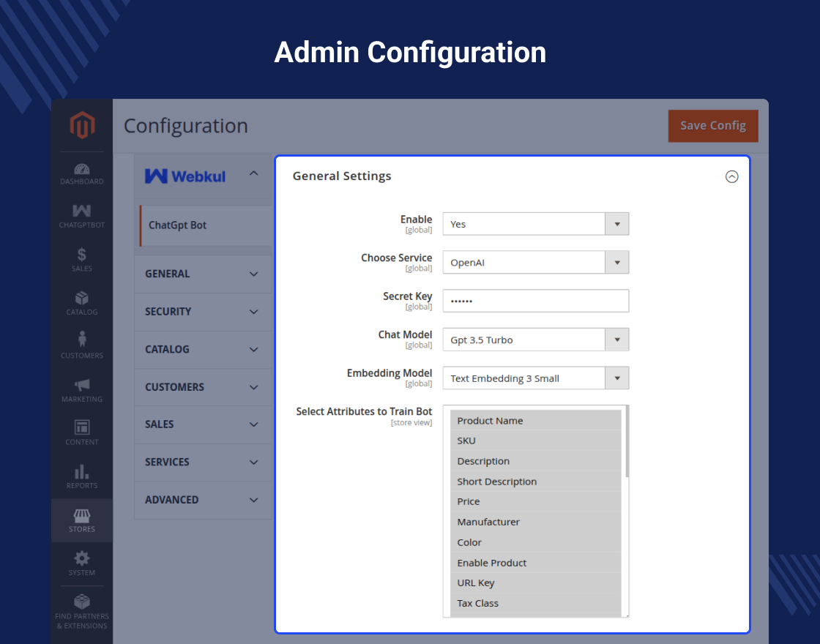Screen dimensions: 820x644
Task: Click into the Secret Key field
Action: tap(535, 301)
